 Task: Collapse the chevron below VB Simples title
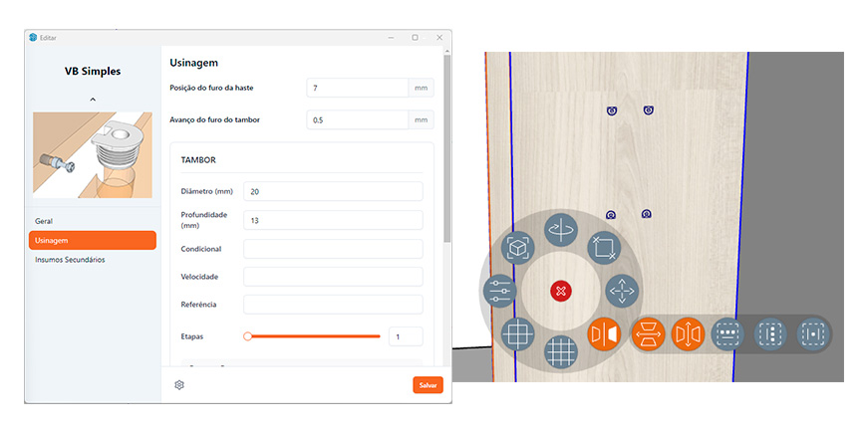93,100
